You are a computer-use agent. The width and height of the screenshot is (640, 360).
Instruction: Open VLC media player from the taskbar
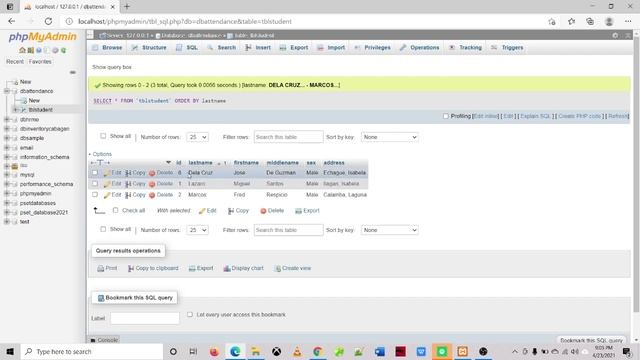297,351
